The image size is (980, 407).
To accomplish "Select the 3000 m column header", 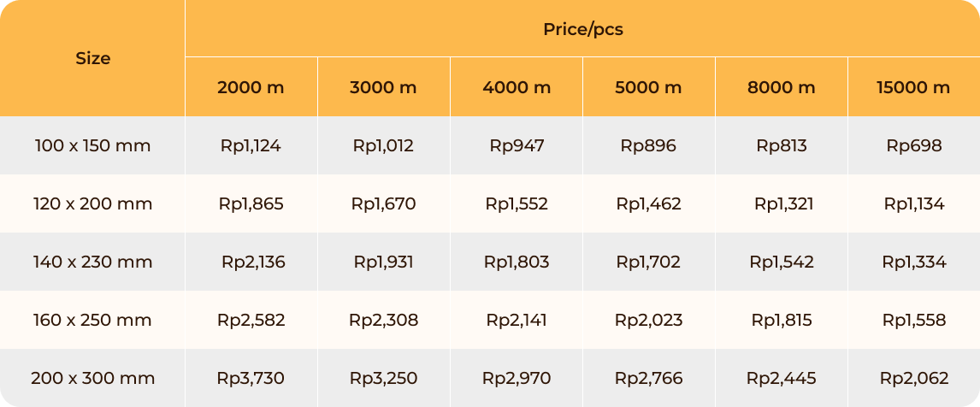I will click(384, 87).
